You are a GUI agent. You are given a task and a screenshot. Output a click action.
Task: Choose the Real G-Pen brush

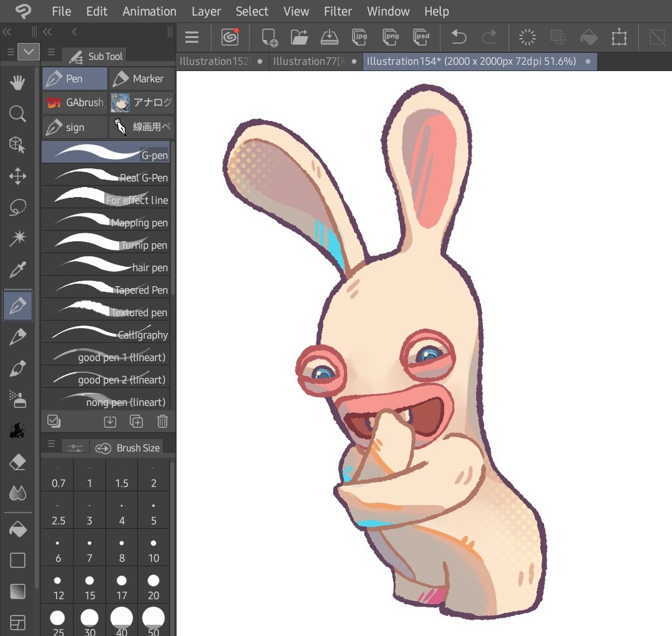(x=106, y=176)
